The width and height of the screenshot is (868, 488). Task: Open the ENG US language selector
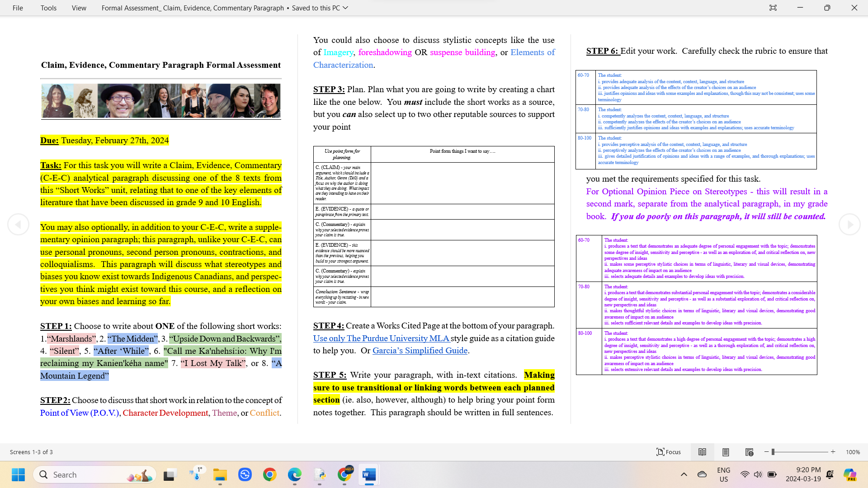(724, 474)
